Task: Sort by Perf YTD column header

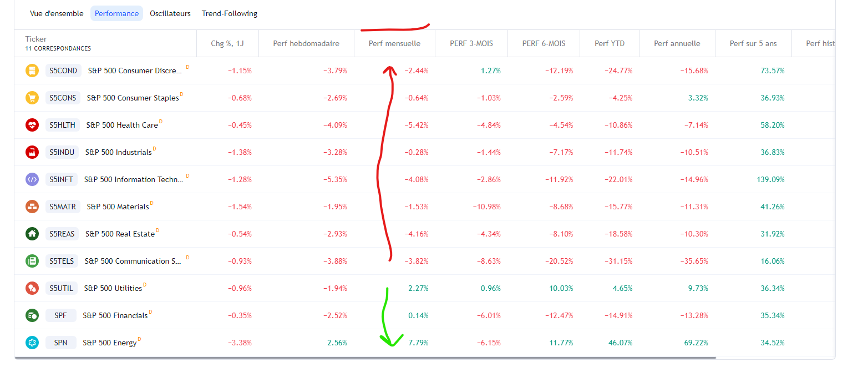Action: pos(610,43)
